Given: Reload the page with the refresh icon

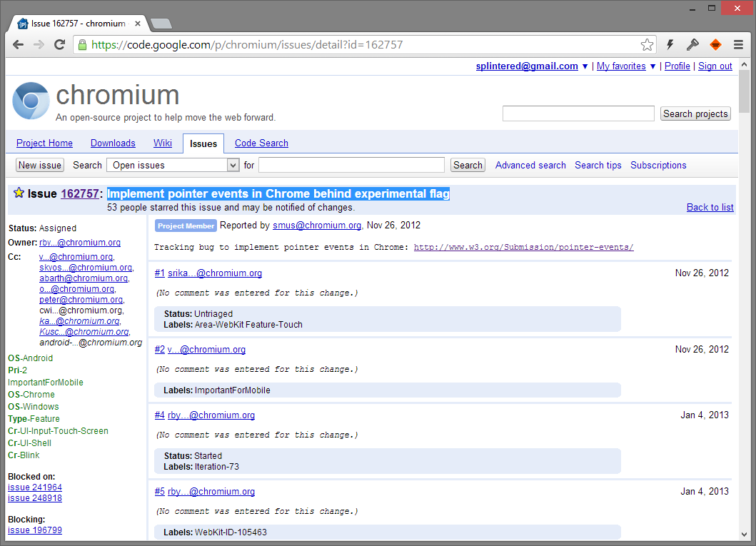Looking at the screenshot, I should 60,44.
